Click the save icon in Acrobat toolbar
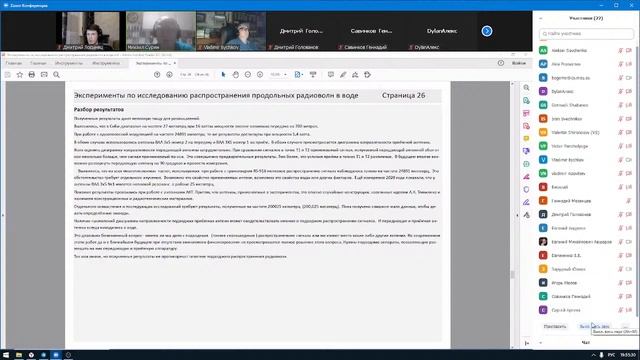Screen dimensions: 640x360 [x=7, y=75]
